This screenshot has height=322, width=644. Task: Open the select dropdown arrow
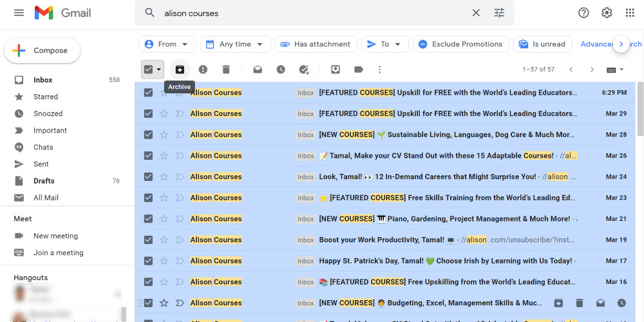(159, 70)
